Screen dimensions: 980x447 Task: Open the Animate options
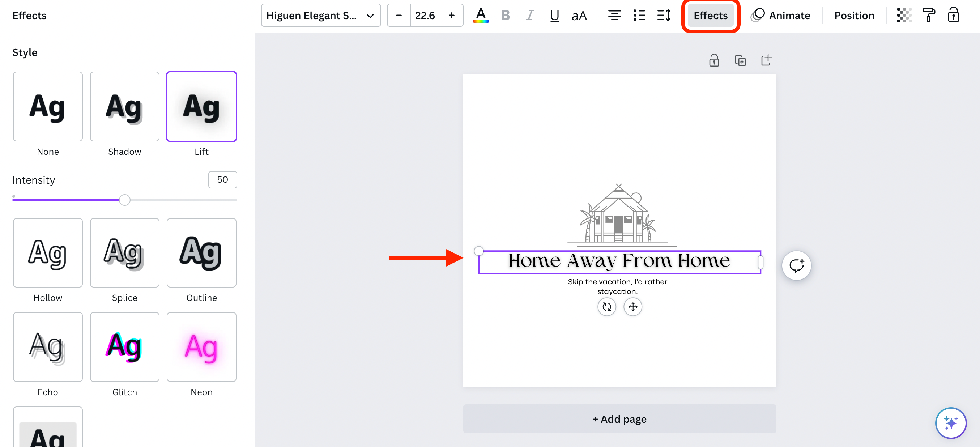[780, 15]
